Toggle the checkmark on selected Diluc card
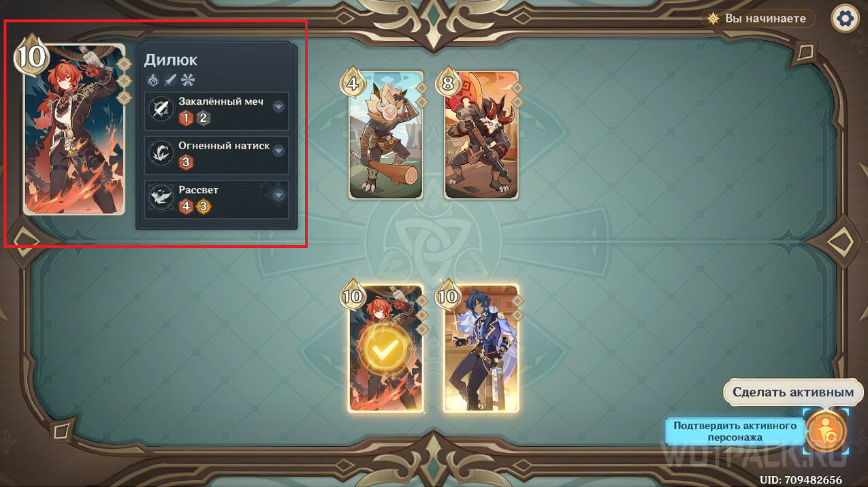This screenshot has height=487, width=868. (x=386, y=348)
